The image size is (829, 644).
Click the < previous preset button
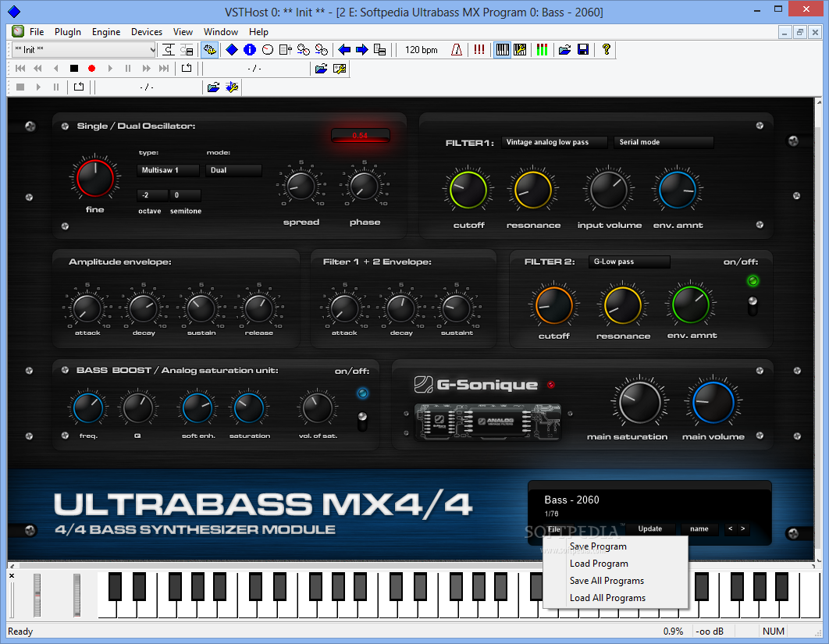coord(730,528)
